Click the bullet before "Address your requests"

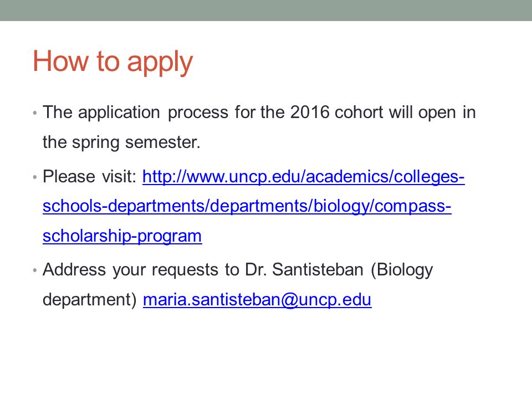pos(34,270)
